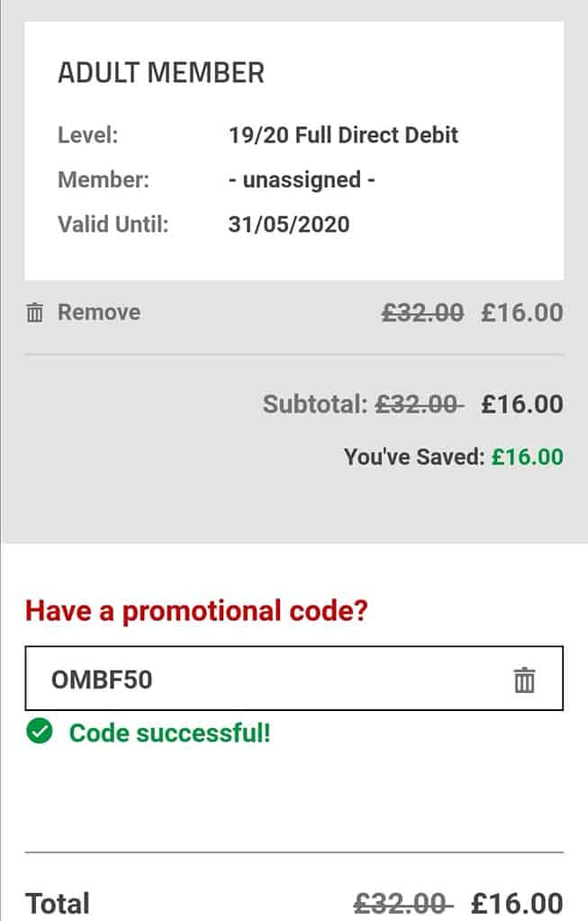This screenshot has width=588, height=921.
Task: Click the 19/20 Full Direct Debit level
Action: [x=343, y=135]
